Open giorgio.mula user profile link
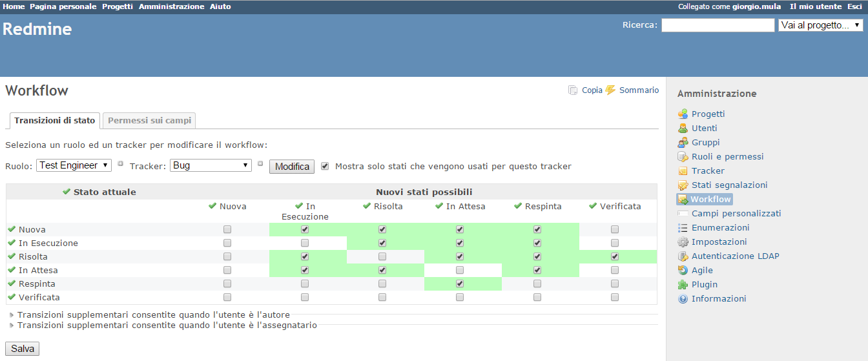The image size is (868, 361). (x=756, y=6)
